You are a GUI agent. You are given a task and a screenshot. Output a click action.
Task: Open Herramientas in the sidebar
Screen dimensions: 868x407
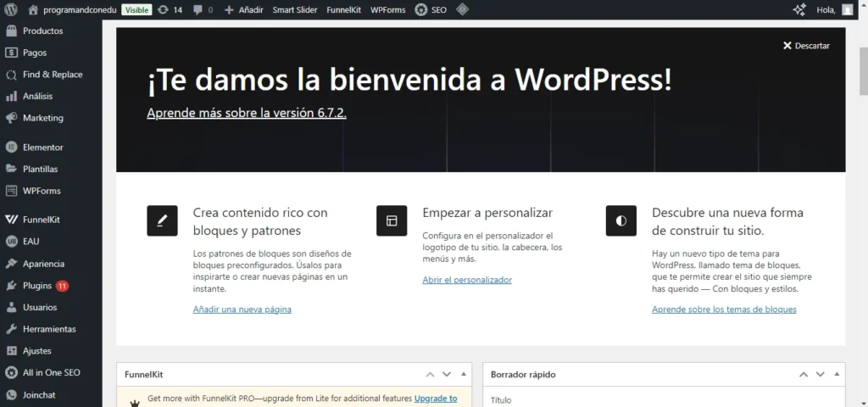pyautogui.click(x=51, y=329)
